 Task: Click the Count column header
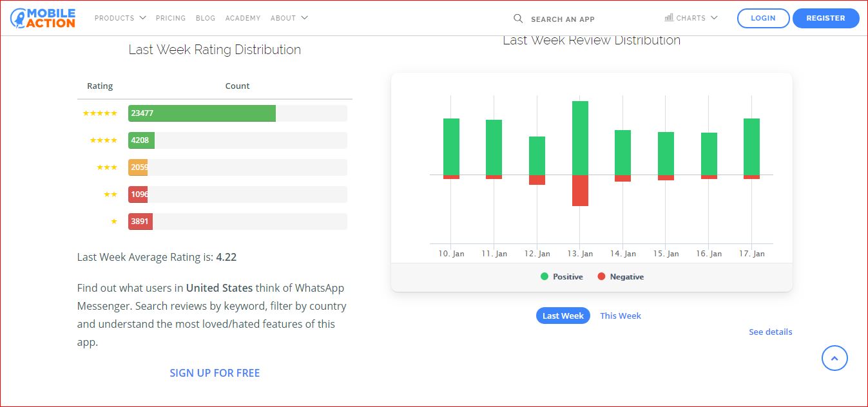237,86
